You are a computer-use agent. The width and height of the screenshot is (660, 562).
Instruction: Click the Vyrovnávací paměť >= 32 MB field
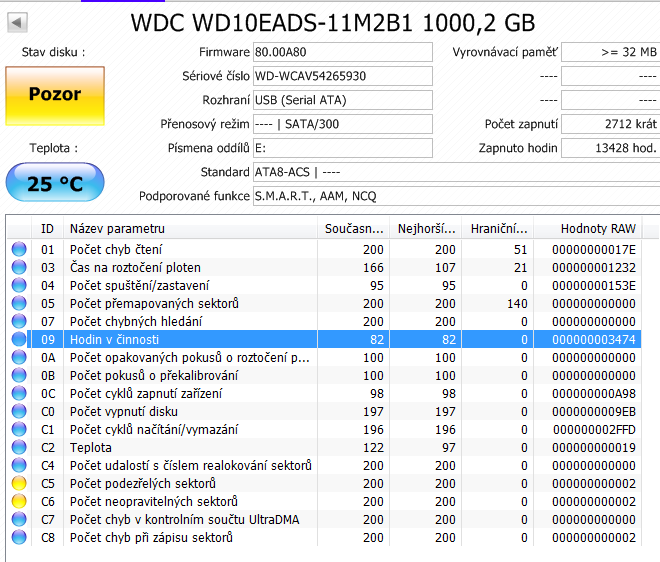pyautogui.click(x=611, y=52)
